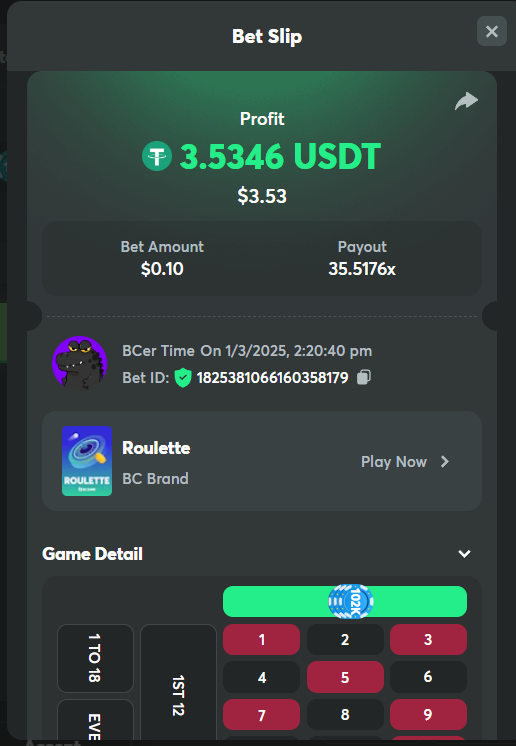Open the crocodile user avatar
The width and height of the screenshot is (516, 746).
pos(79,363)
